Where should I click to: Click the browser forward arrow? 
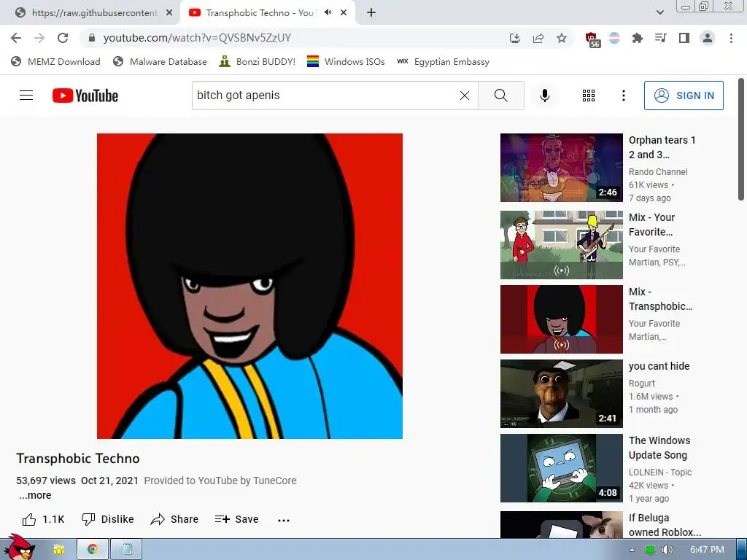39,38
